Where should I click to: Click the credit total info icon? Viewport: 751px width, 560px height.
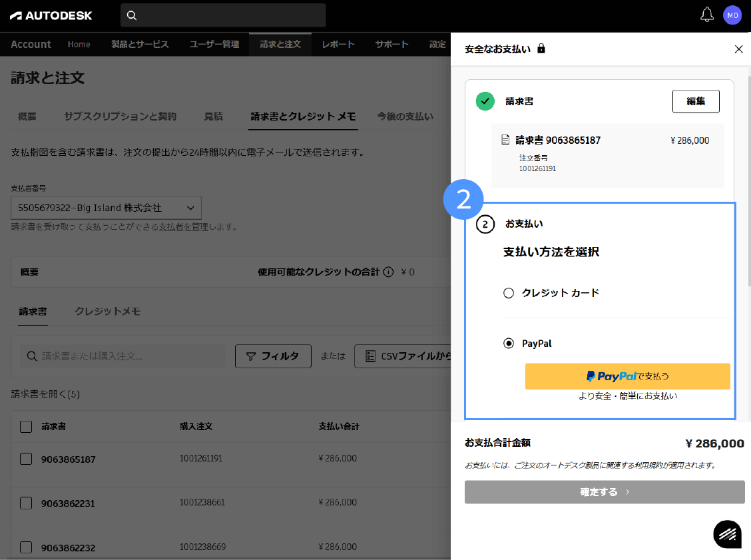pos(388,272)
